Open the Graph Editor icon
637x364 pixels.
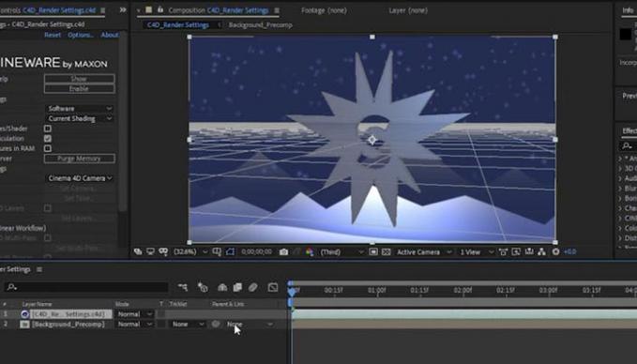[x=273, y=287]
